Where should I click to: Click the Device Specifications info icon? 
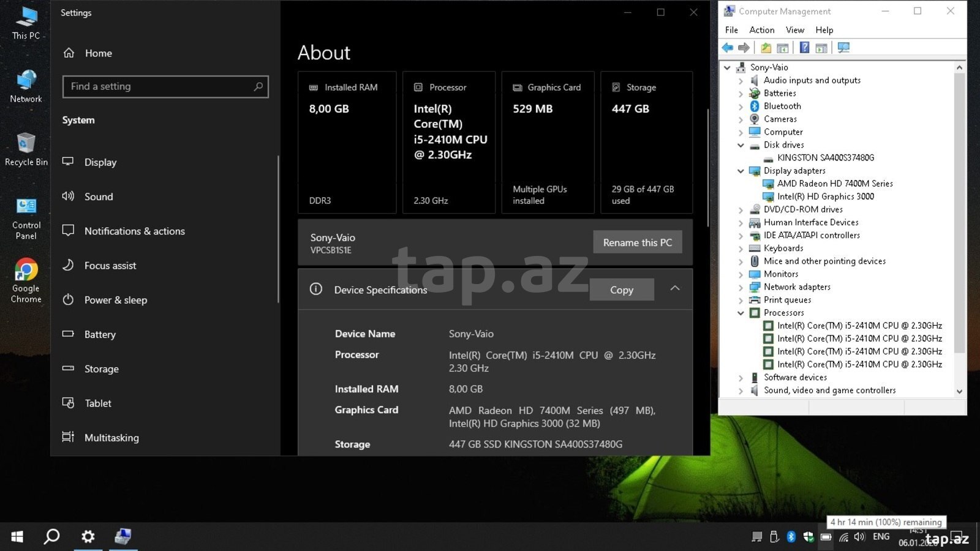pyautogui.click(x=316, y=289)
